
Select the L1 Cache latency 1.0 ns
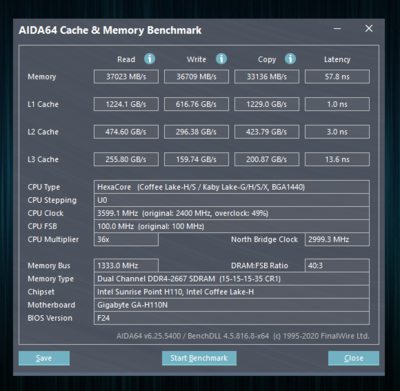coord(337,104)
